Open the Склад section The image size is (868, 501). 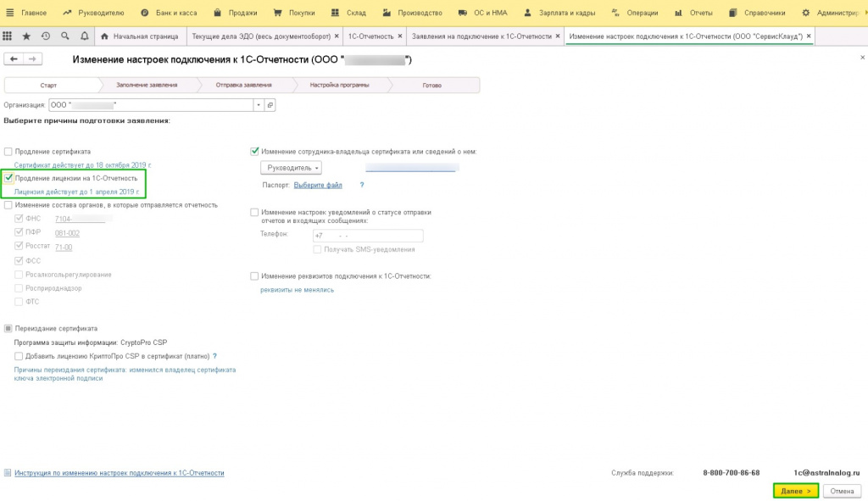click(348, 12)
